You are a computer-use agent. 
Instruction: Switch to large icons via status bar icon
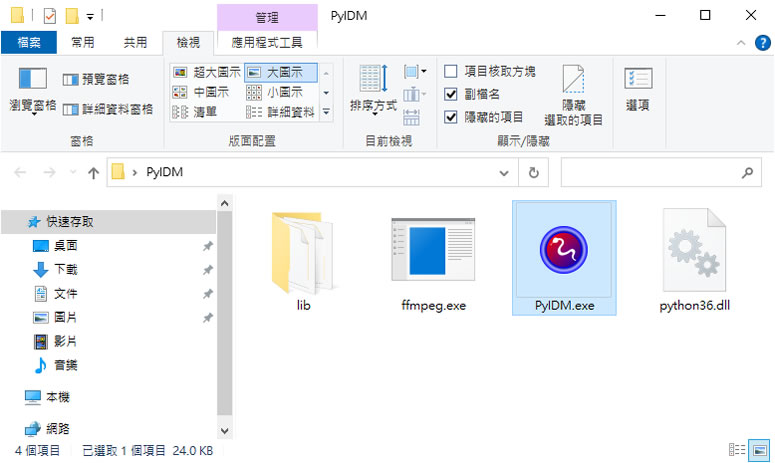point(760,450)
